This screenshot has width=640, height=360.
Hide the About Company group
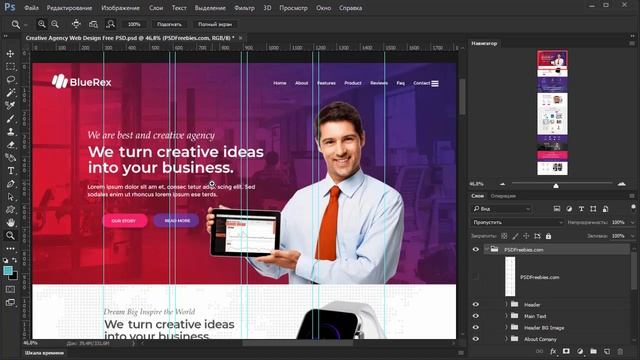[476, 339]
